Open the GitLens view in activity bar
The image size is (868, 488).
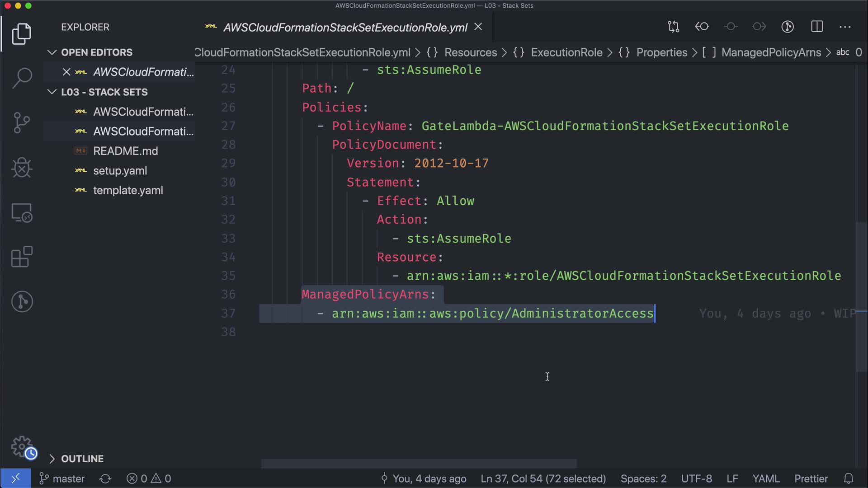pyautogui.click(x=22, y=301)
